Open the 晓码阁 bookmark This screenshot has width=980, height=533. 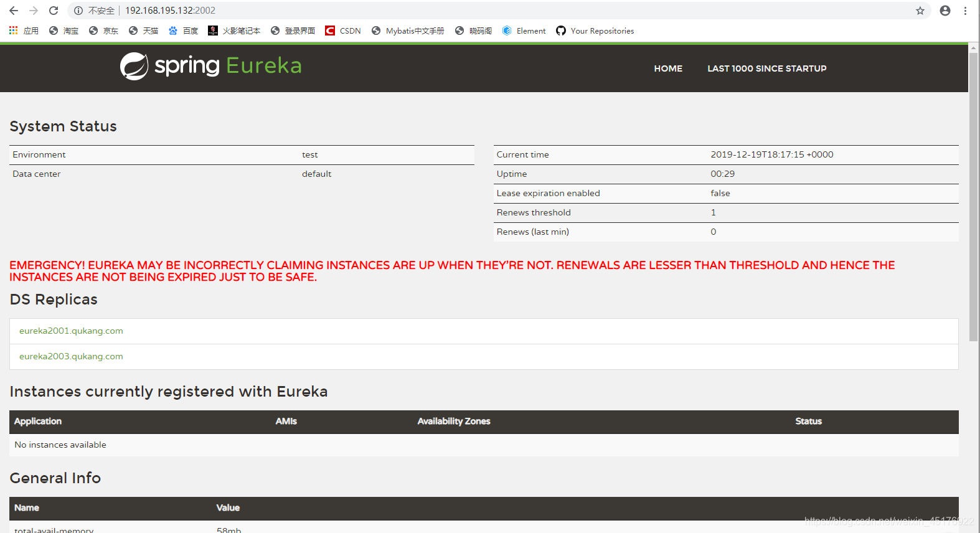click(473, 31)
